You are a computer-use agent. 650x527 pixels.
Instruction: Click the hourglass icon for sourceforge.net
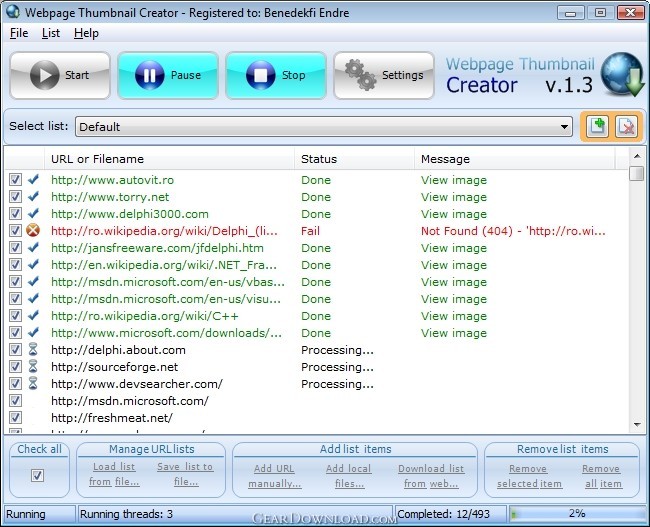tap(33, 367)
